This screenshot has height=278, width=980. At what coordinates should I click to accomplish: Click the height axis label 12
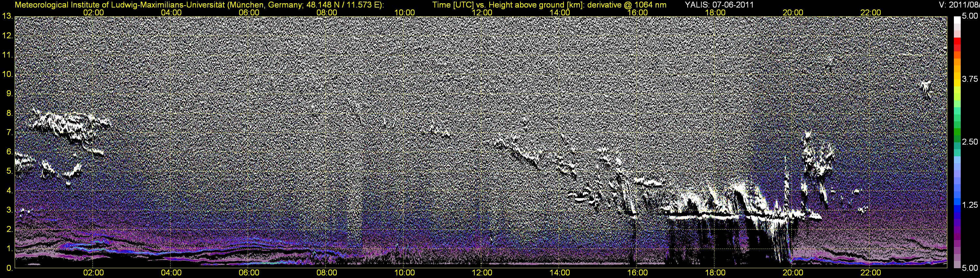pos(7,36)
